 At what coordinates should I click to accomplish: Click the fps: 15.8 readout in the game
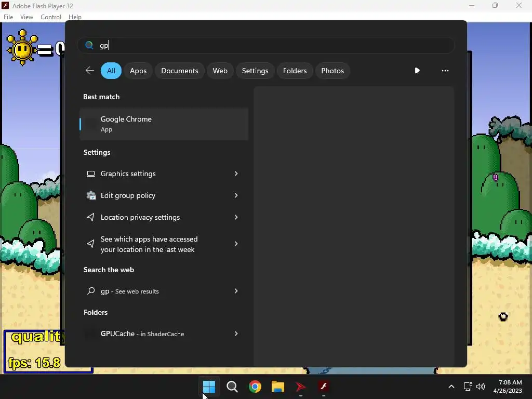[34, 363]
